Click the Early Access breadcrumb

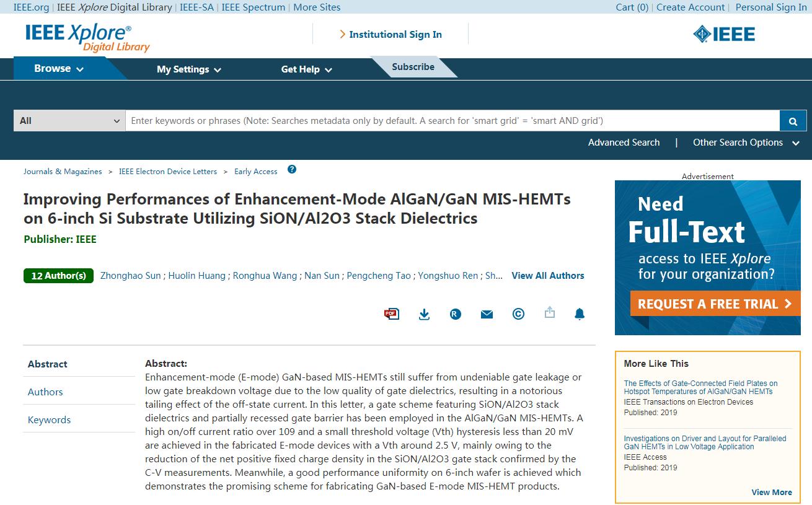(255, 172)
